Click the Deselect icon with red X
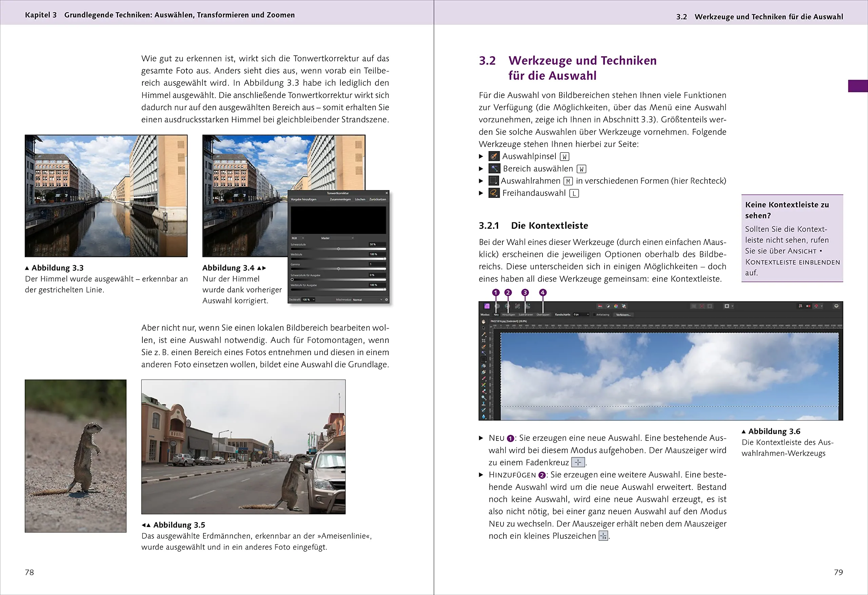The height and width of the screenshot is (595, 868). point(702,306)
